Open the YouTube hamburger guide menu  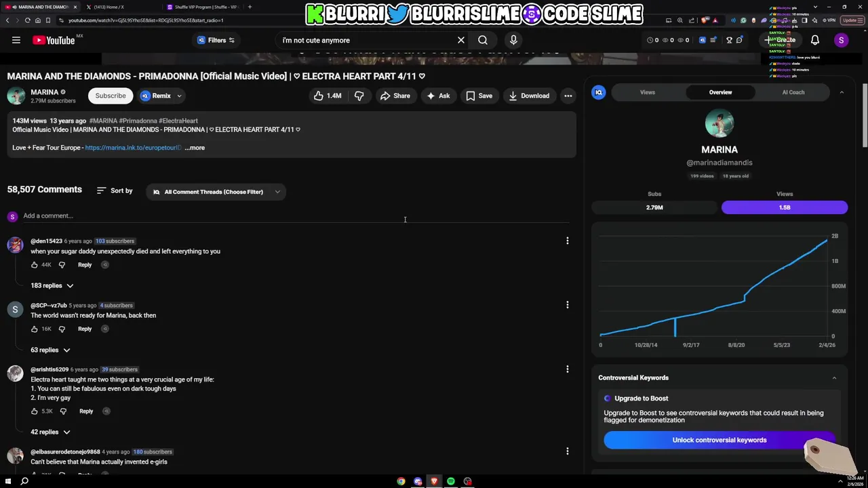16,40
